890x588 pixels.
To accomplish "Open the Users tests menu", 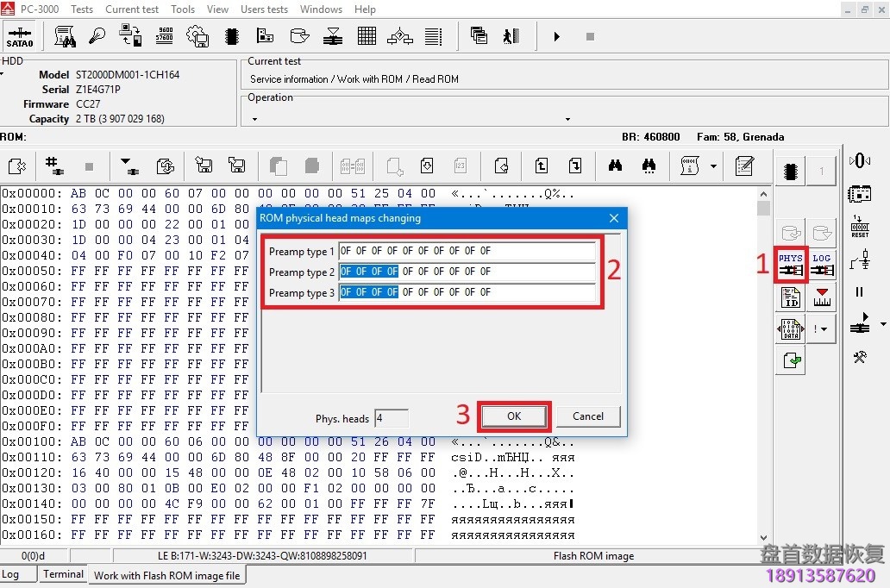I will 264,9.
